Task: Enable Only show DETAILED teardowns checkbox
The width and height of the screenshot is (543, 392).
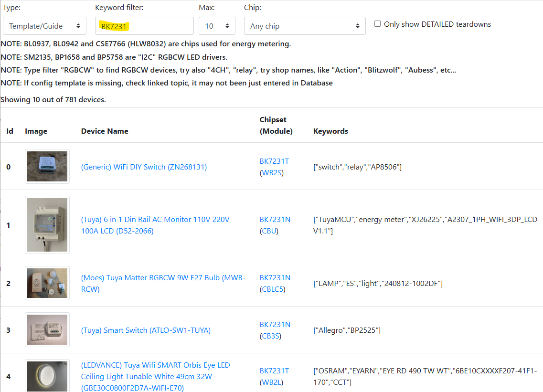Action: [x=377, y=24]
